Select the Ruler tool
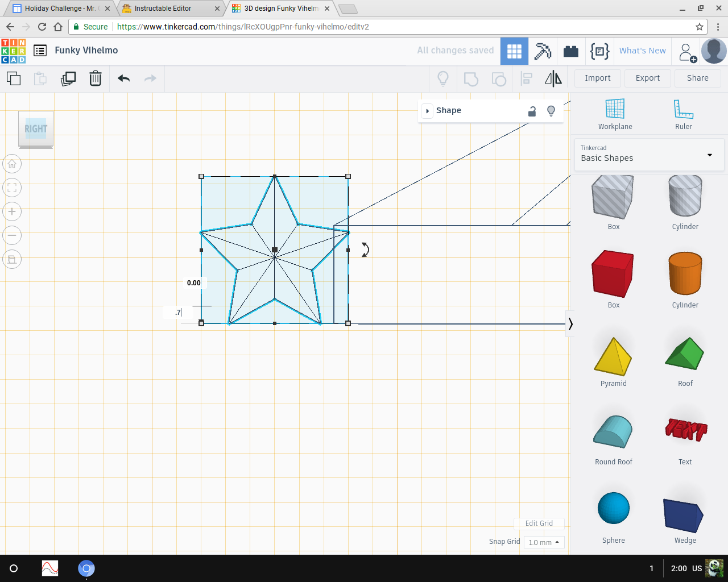This screenshot has height=582, width=728. point(684,114)
